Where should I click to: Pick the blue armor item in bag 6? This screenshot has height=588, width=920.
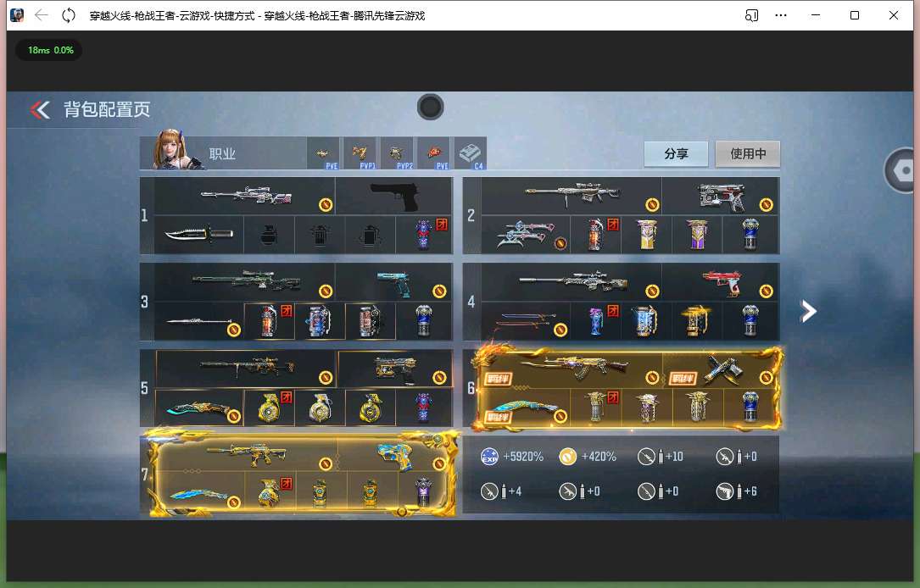pyautogui.click(x=750, y=408)
